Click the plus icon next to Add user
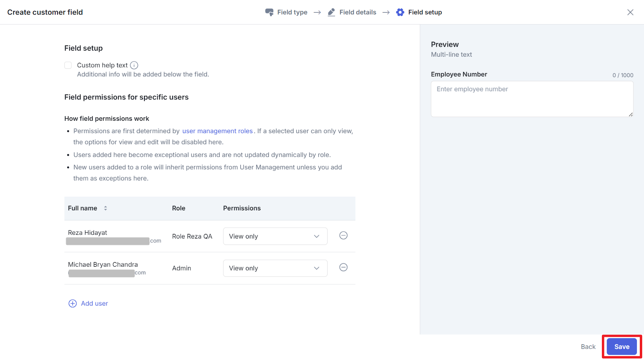644x362 pixels. click(72, 304)
